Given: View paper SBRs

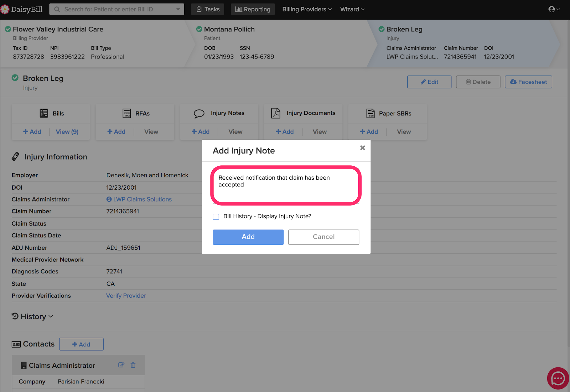Looking at the screenshot, I should (404, 132).
